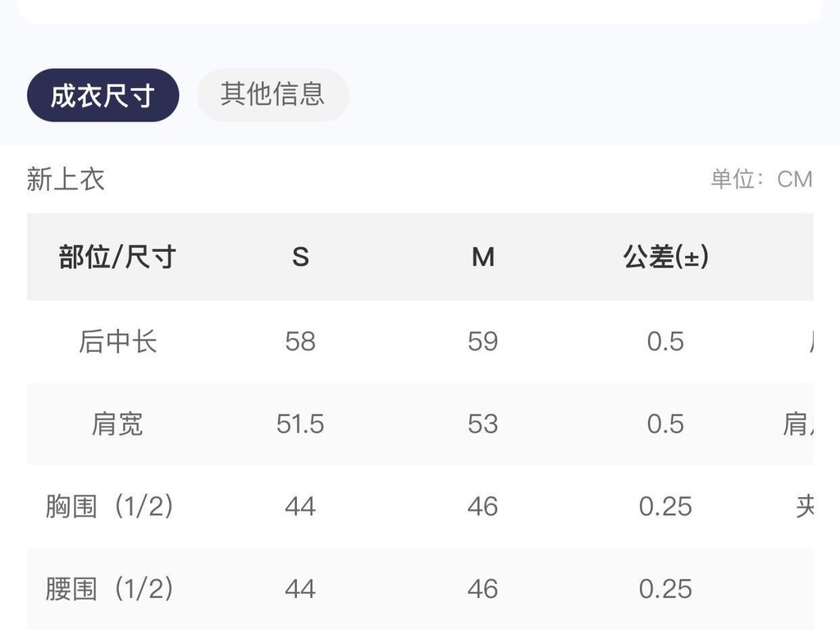The width and height of the screenshot is (840, 634).
Task: Click the 腰围 (1/2) row label
Action: (109, 589)
